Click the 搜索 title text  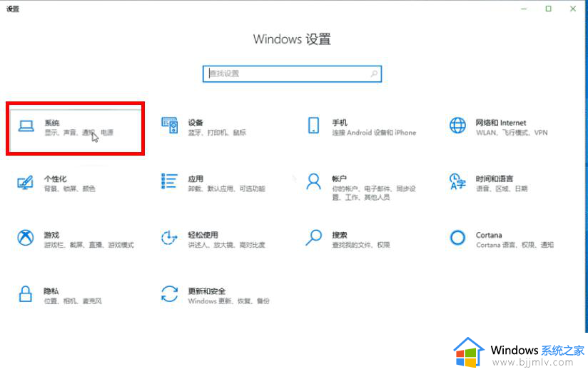coord(340,235)
